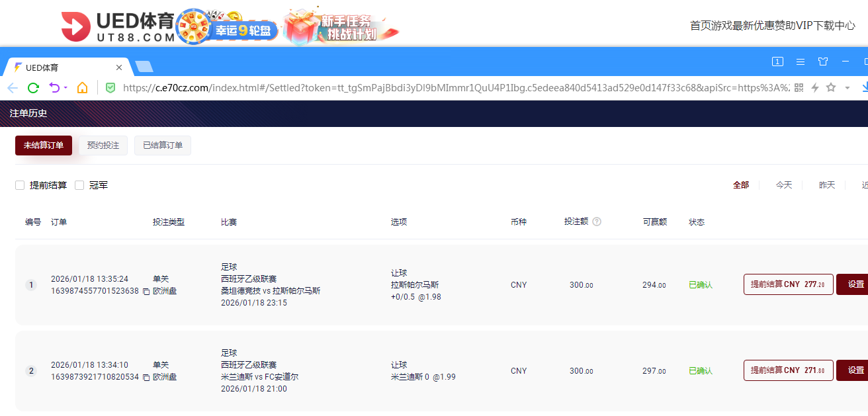Expand the browser menu lines icon
Image resolution: width=868 pixels, height=416 pixels.
801,61
